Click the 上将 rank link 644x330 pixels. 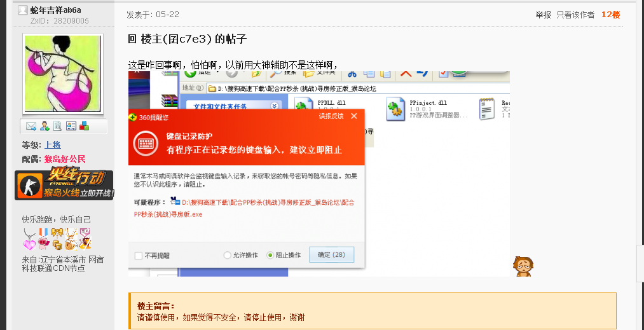click(x=53, y=145)
